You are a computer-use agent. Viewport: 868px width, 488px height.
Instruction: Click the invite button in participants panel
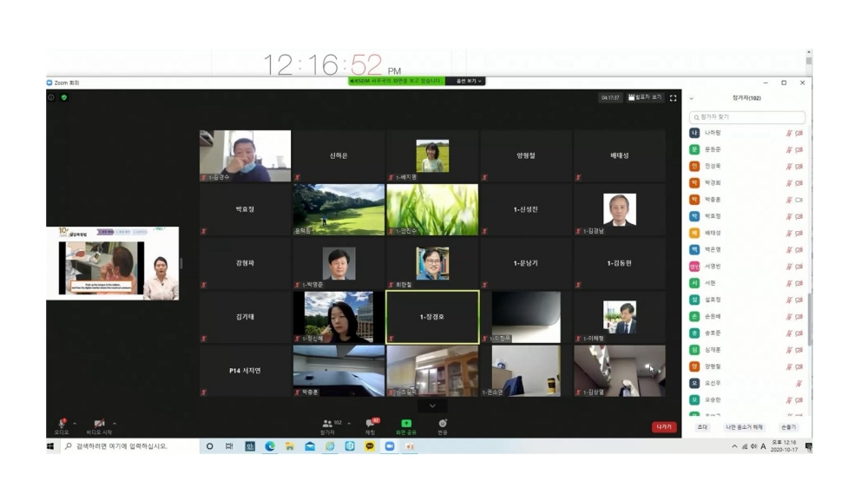(x=701, y=427)
